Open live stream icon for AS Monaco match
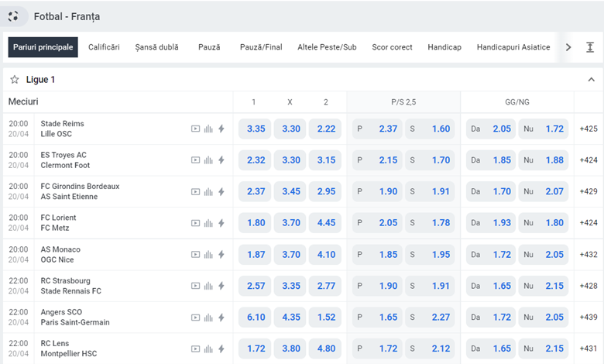604x364 pixels. pyautogui.click(x=195, y=255)
